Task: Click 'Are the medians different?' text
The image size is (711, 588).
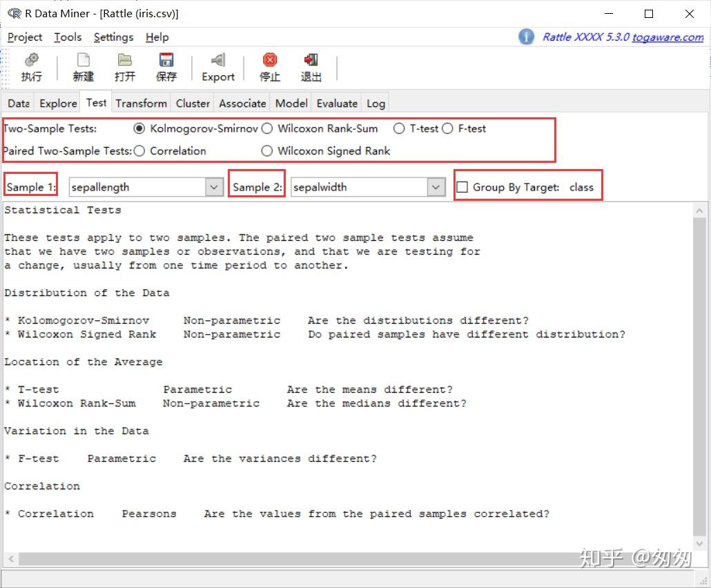Action: click(376, 403)
